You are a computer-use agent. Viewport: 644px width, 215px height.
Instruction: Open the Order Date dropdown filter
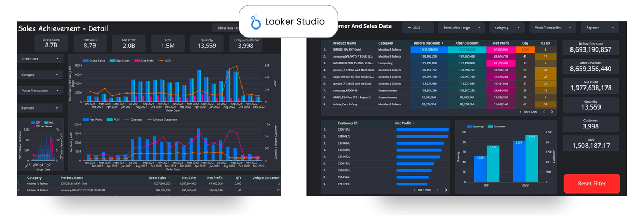(40, 59)
